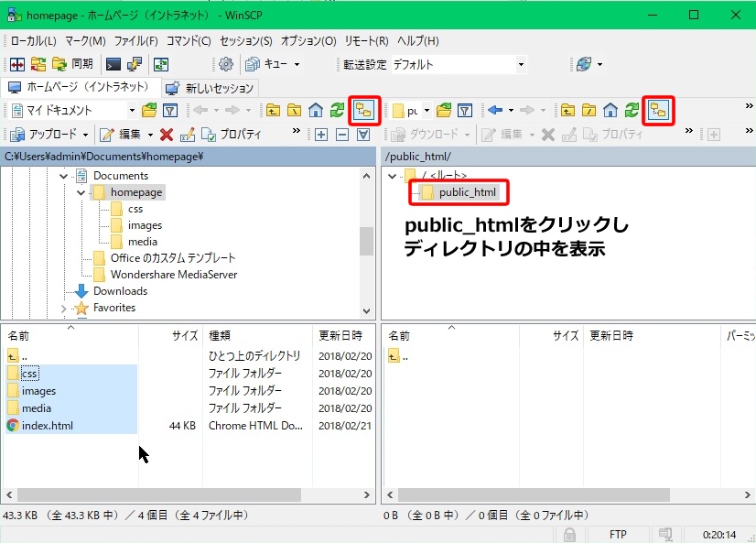Click remote home directory icon
This screenshot has width=756, height=543.
610,111
